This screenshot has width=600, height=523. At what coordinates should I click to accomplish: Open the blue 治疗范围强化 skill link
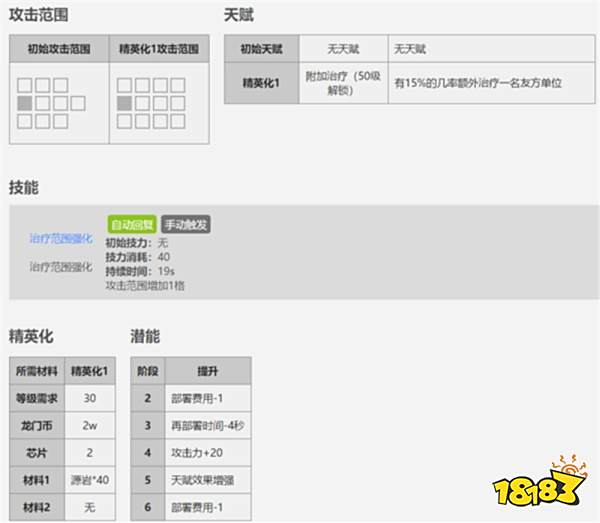[60, 239]
